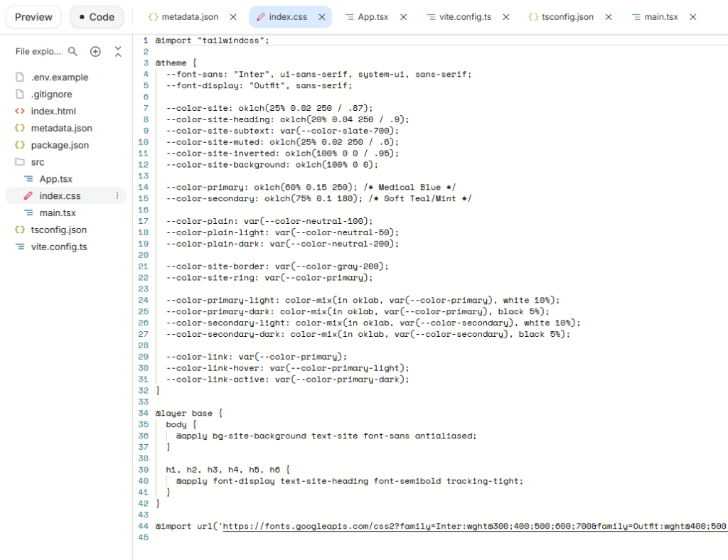
Task: Add a new file with plus icon
Action: tap(95, 52)
